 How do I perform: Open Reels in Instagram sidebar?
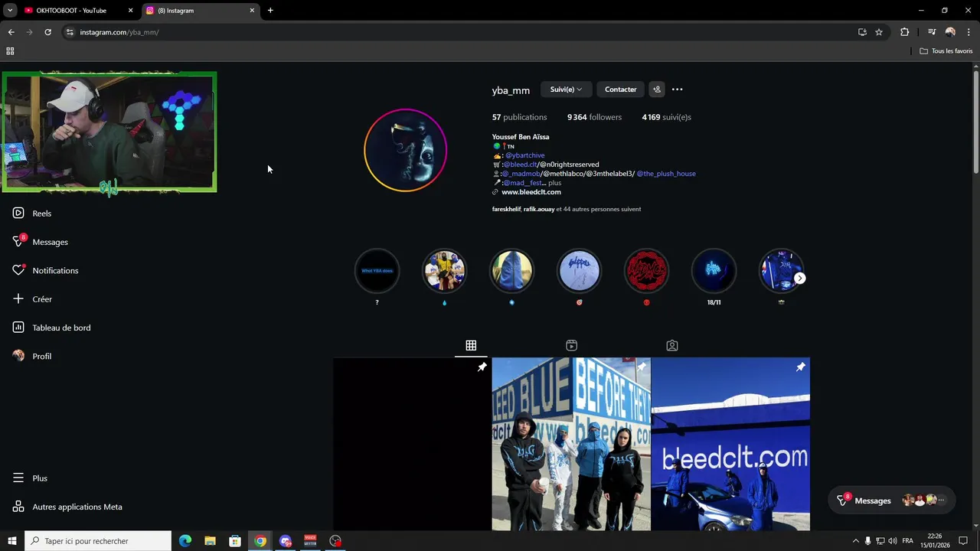32,214
